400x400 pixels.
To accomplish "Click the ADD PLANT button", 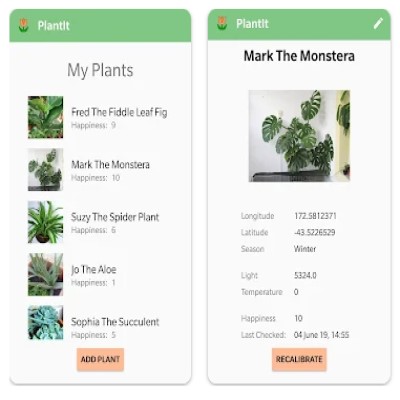I will tap(100, 359).
